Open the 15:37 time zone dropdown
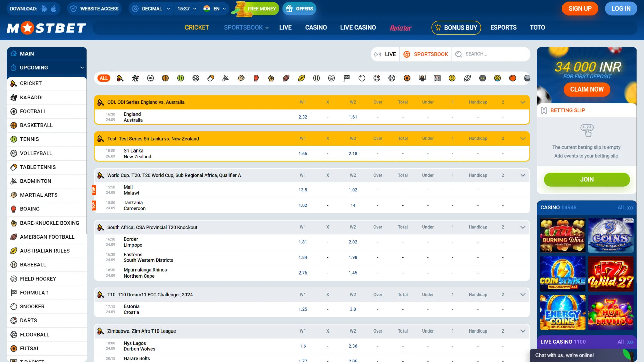The width and height of the screenshot is (644, 362). pos(187,9)
